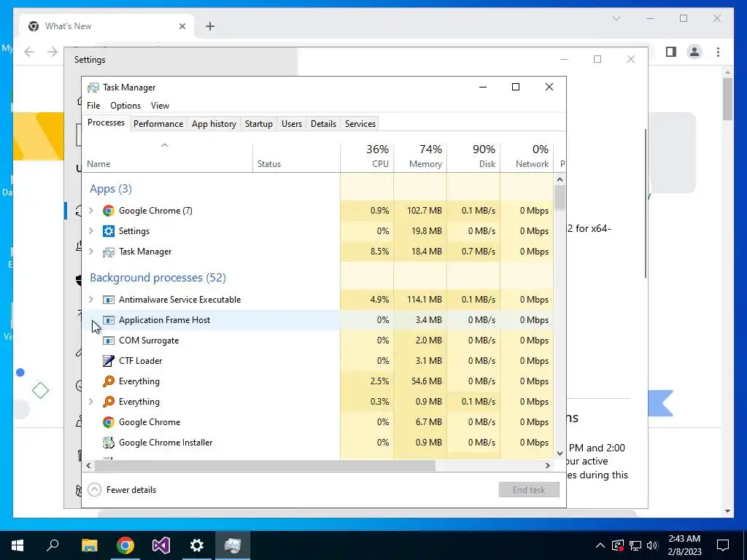Switch to the Users tab
Viewport: 747px width, 560px height.
pyautogui.click(x=292, y=124)
